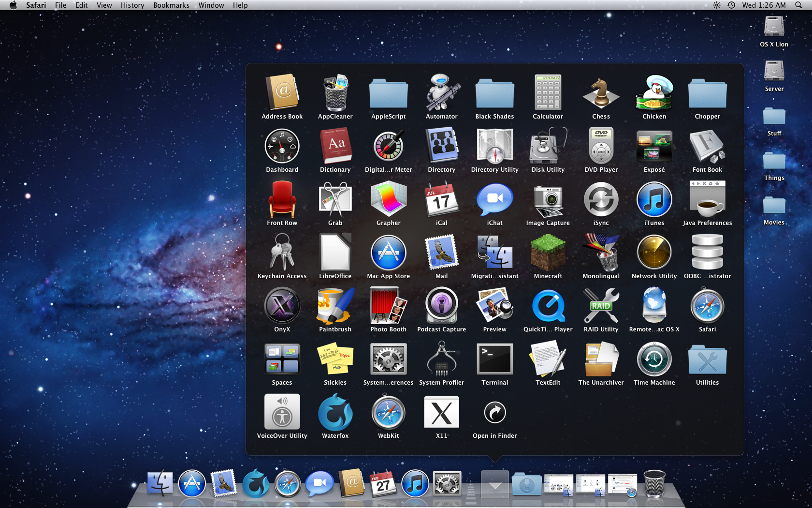The image size is (812, 508).
Task: Collapse the Applications stack from the Dock
Action: 494,484
